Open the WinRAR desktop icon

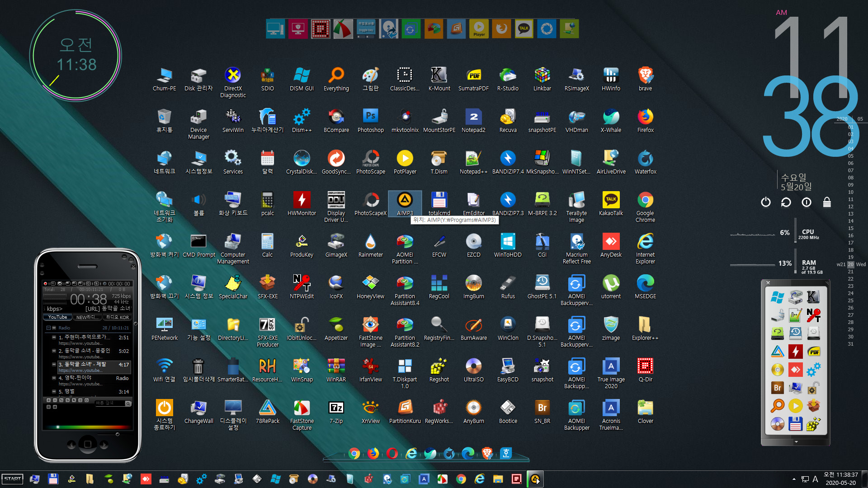point(336,370)
